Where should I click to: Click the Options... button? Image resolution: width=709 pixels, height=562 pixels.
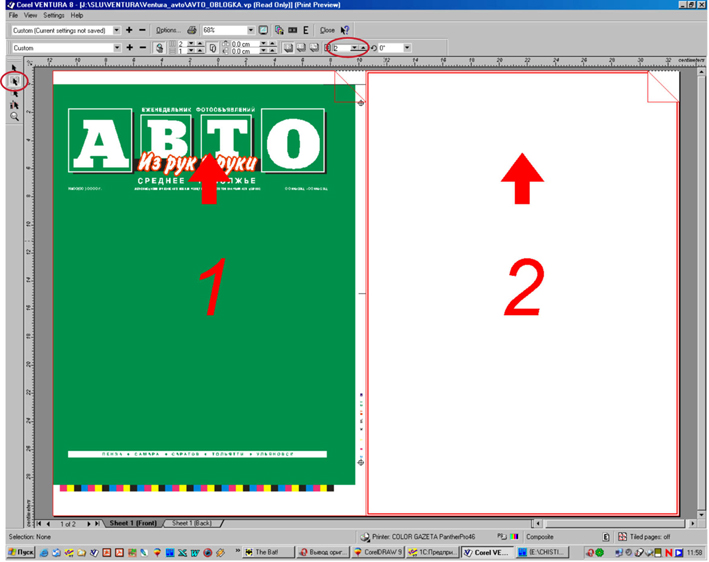pyautogui.click(x=167, y=30)
